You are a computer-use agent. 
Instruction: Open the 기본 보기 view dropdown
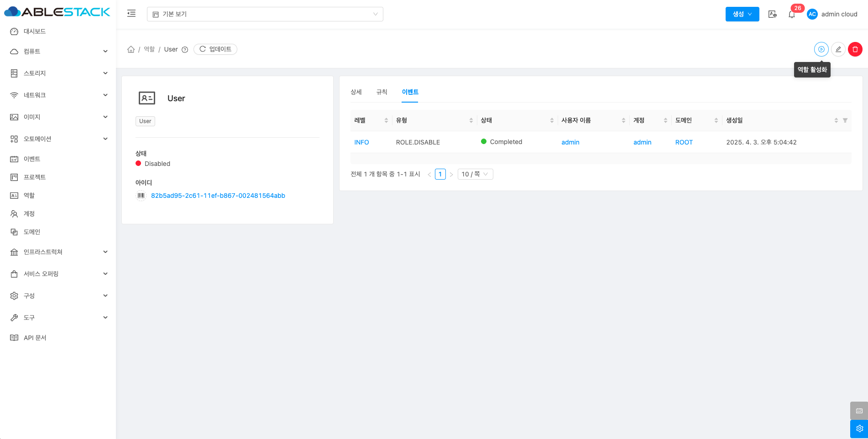point(265,14)
